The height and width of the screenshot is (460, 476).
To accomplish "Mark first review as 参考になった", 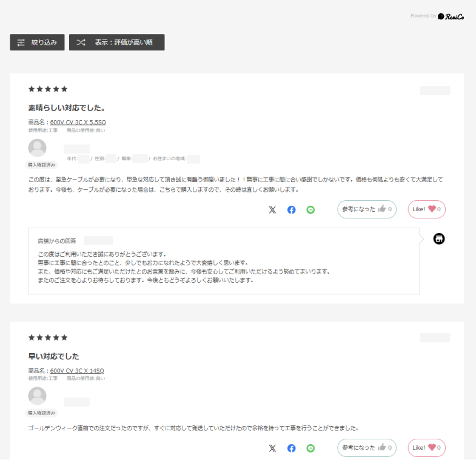I will [x=367, y=209].
